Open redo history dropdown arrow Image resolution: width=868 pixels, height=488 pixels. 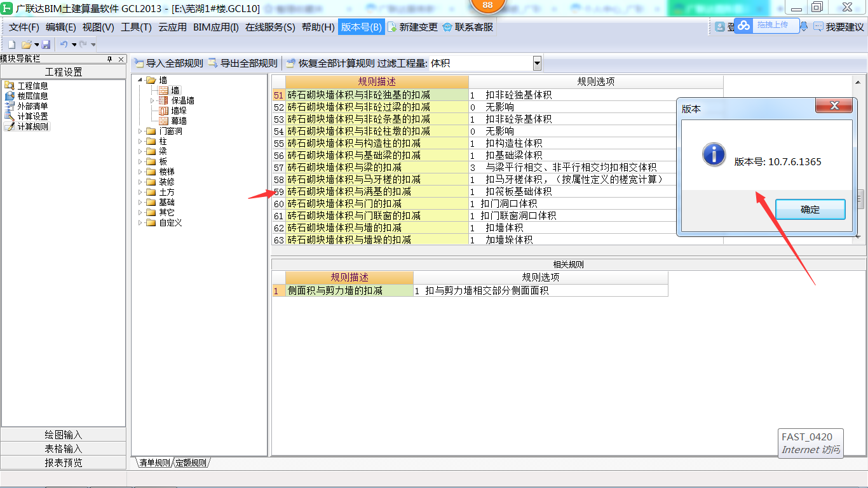tap(93, 44)
